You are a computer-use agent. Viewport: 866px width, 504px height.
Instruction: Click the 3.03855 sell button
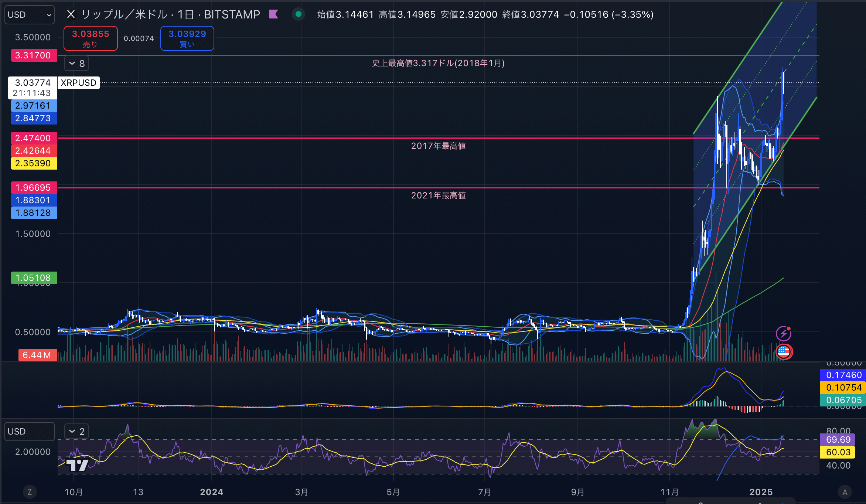point(91,38)
